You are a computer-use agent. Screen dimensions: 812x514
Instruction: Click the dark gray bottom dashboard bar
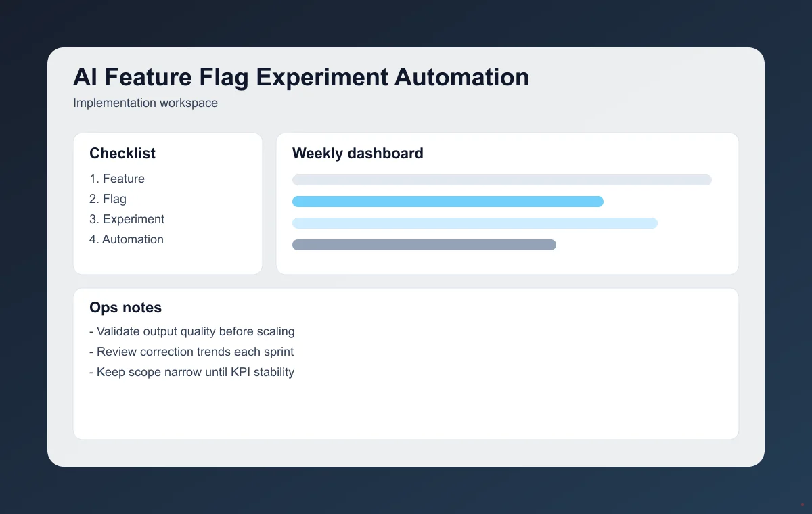423,244
